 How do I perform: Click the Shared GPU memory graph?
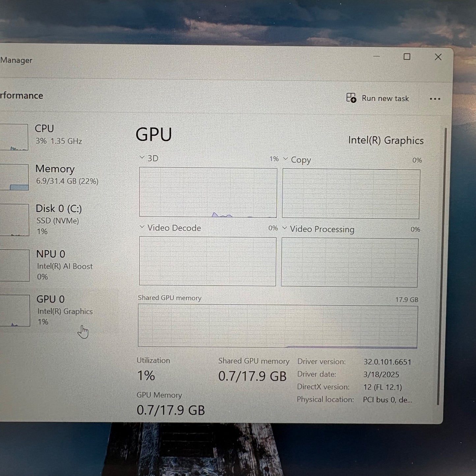pyautogui.click(x=278, y=327)
